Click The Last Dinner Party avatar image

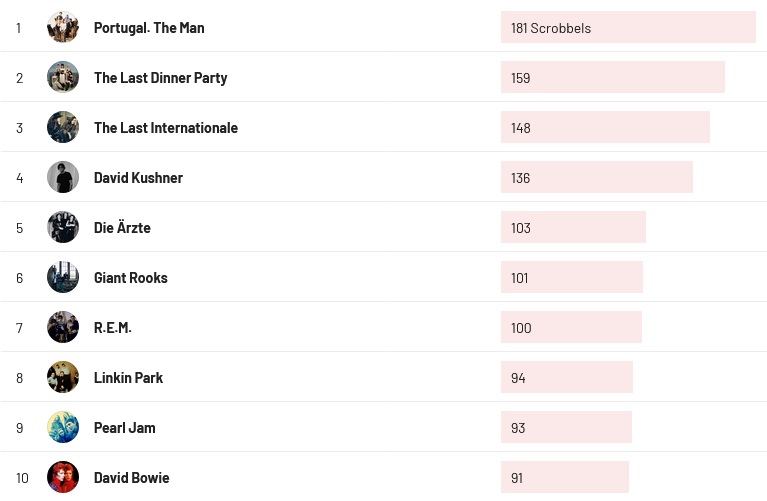63,77
